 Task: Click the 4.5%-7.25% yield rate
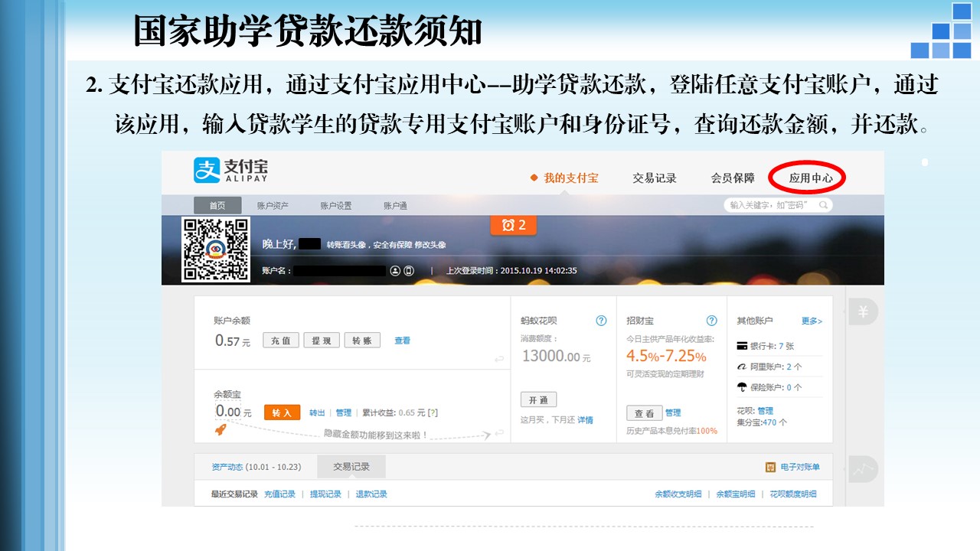[666, 356]
